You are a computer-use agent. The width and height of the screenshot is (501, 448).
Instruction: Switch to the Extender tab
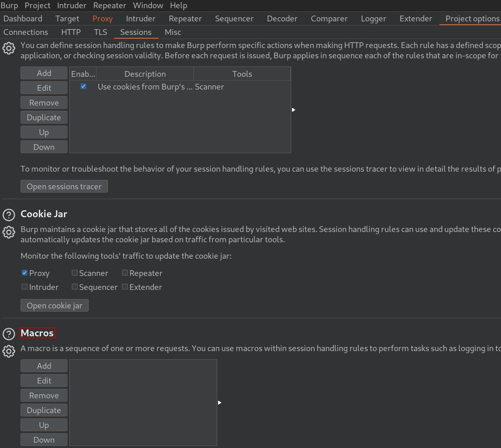(x=416, y=18)
